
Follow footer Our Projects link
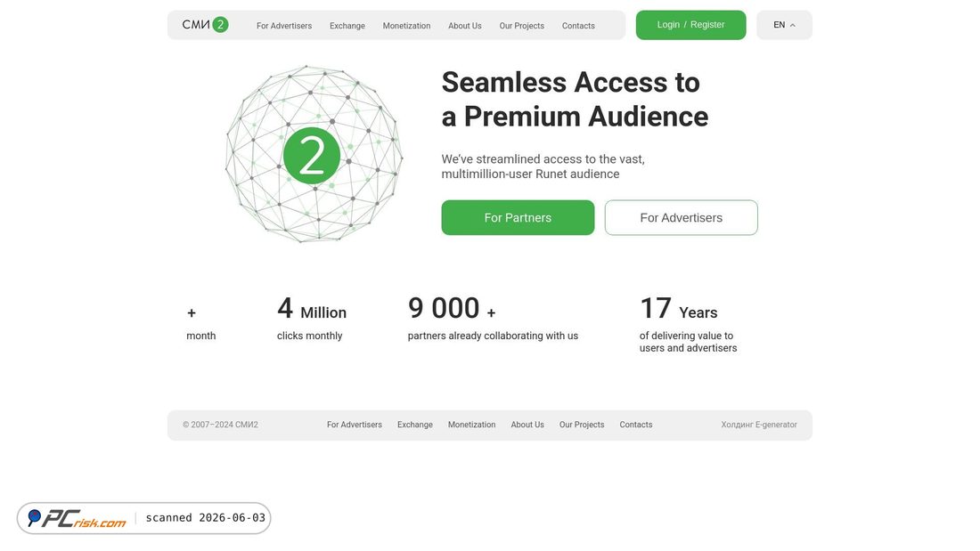click(x=581, y=425)
